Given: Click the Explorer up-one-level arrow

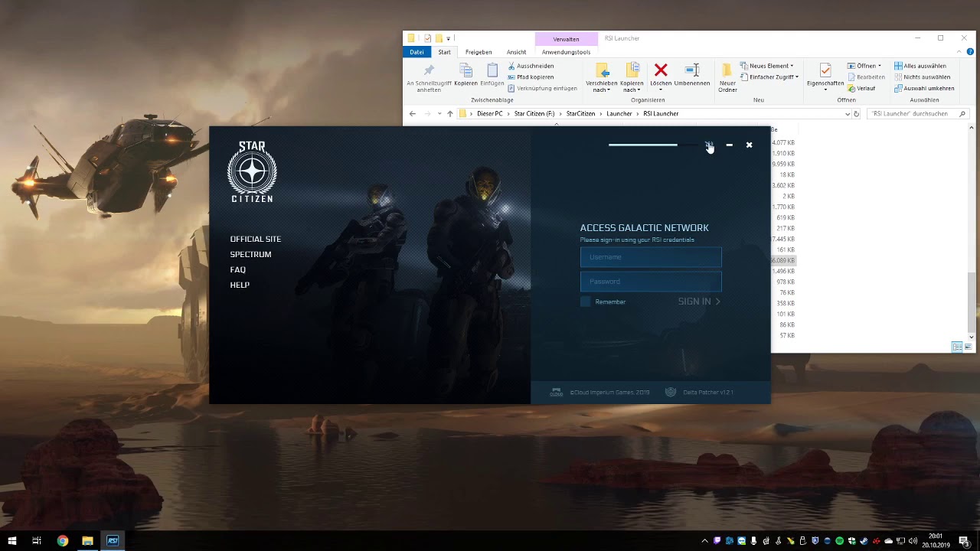Looking at the screenshot, I should click(449, 113).
